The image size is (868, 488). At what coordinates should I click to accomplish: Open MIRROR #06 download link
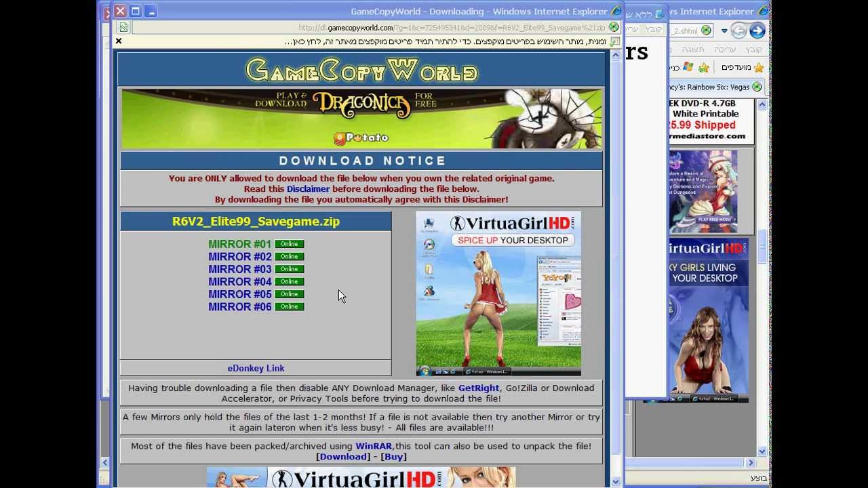pos(239,307)
